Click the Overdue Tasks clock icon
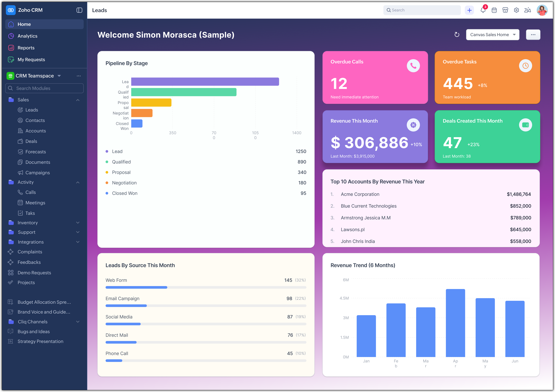Screen dimensions: 555x392 coord(525,66)
